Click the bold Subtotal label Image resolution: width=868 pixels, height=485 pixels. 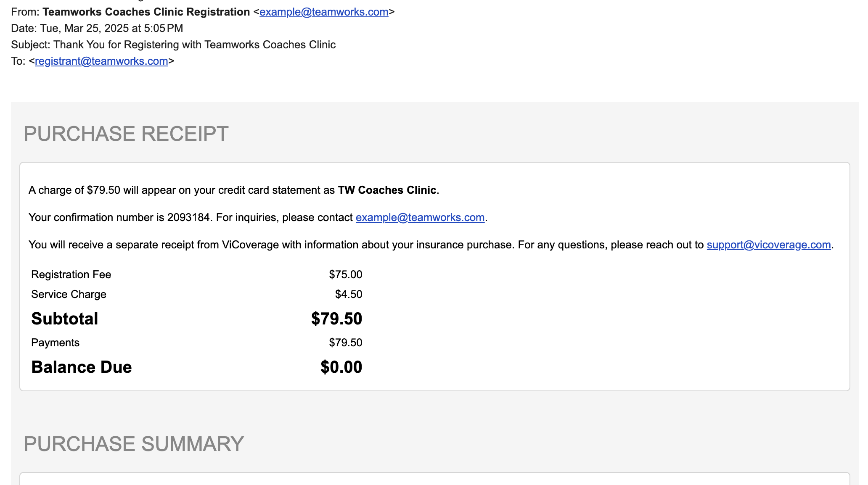coord(65,319)
